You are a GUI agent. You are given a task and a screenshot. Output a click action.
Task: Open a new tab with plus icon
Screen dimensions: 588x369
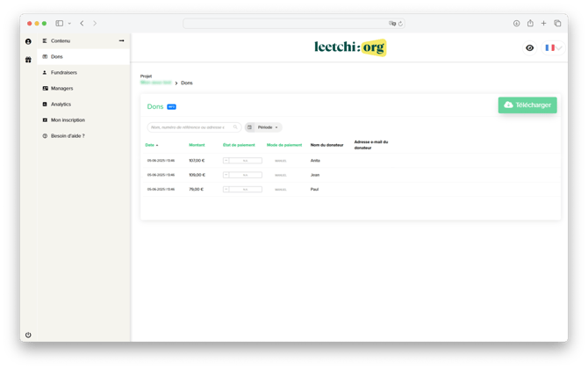[x=543, y=24]
